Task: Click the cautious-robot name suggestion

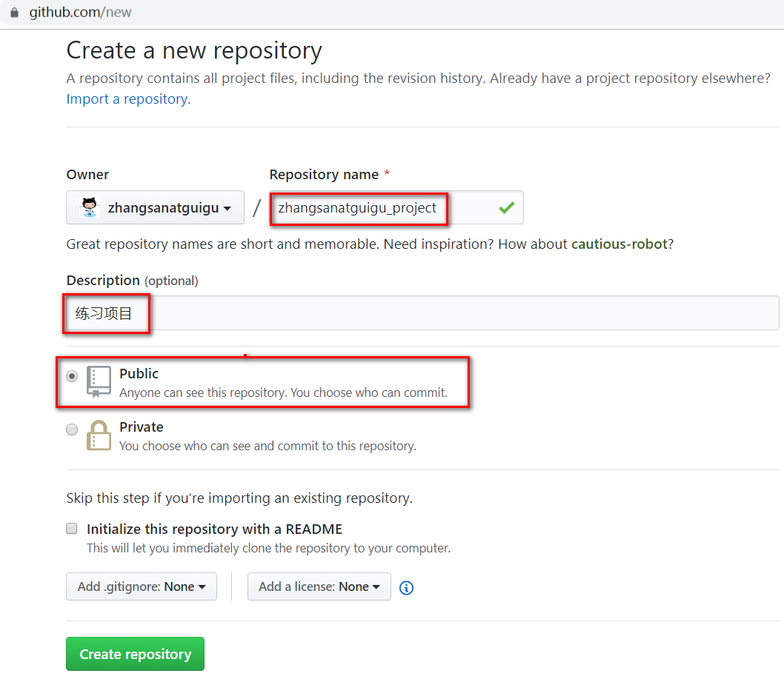Action: pyautogui.click(x=619, y=244)
